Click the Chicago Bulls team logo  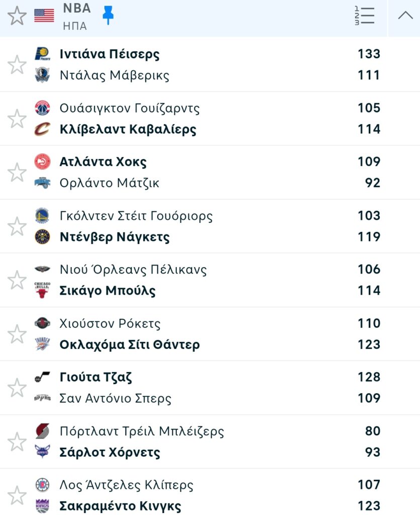42,291
